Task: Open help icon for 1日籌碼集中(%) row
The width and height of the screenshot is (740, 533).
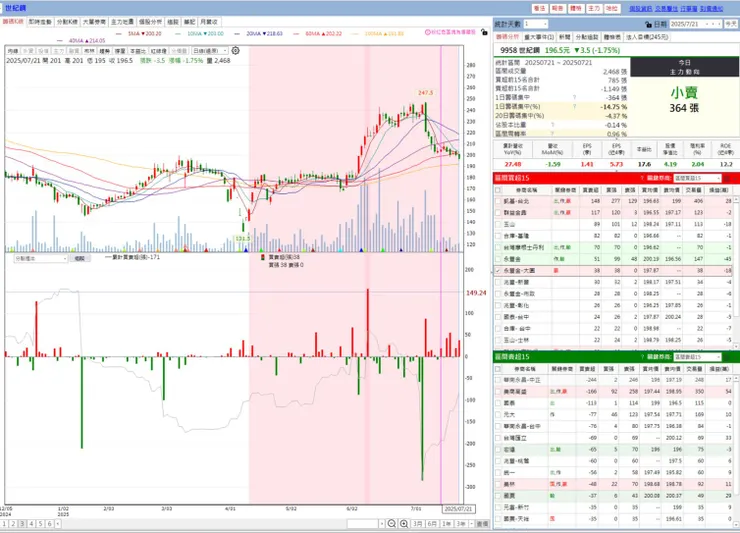Action: [574, 107]
